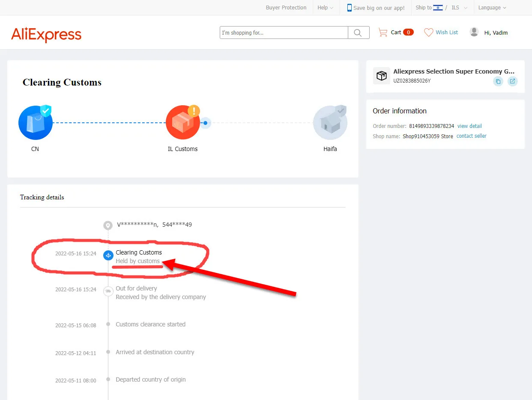Viewport: 532px width, 400px height.
Task: Click the 2022-05-12 04:11 timestamp
Action: 76,353
